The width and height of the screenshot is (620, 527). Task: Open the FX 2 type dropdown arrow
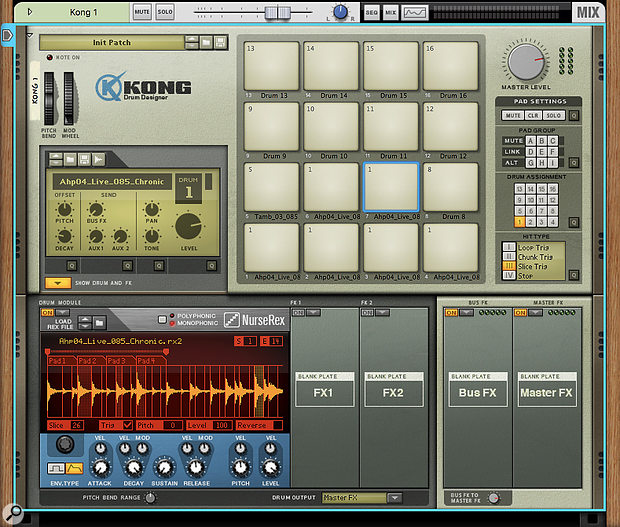(382, 313)
